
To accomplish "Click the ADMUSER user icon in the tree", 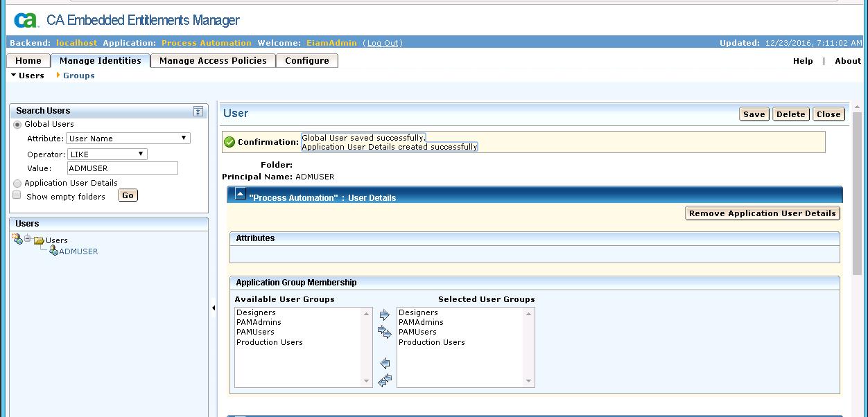I will [x=53, y=251].
